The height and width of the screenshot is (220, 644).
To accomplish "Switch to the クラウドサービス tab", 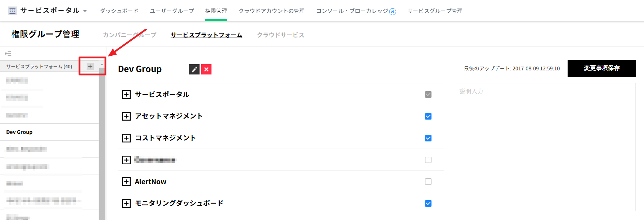I will (280, 35).
